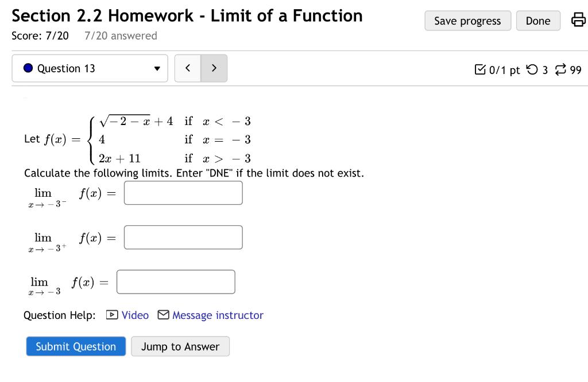Screen dimensions: 588x382
Task: Click the retry-question icon showing 99
Action: tap(560, 70)
